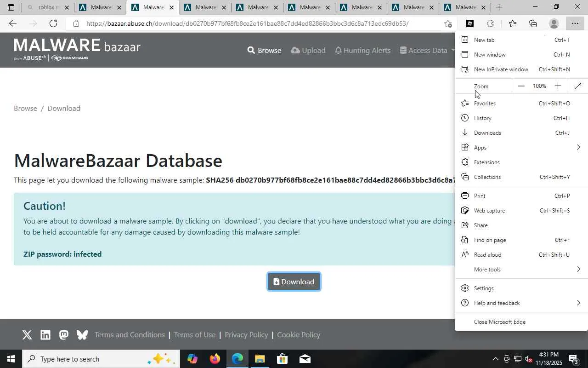Zoom out using the minus button

tap(521, 86)
